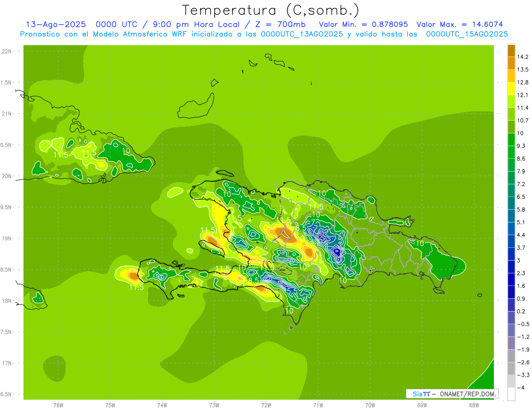Click the legend value '-0.5'

523,324
